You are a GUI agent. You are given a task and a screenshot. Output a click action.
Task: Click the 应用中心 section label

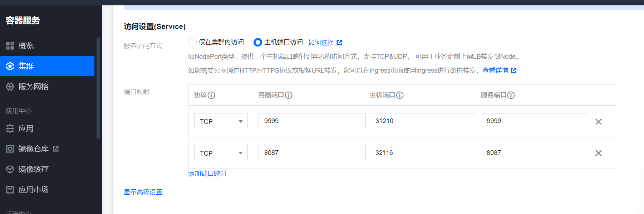(19, 111)
